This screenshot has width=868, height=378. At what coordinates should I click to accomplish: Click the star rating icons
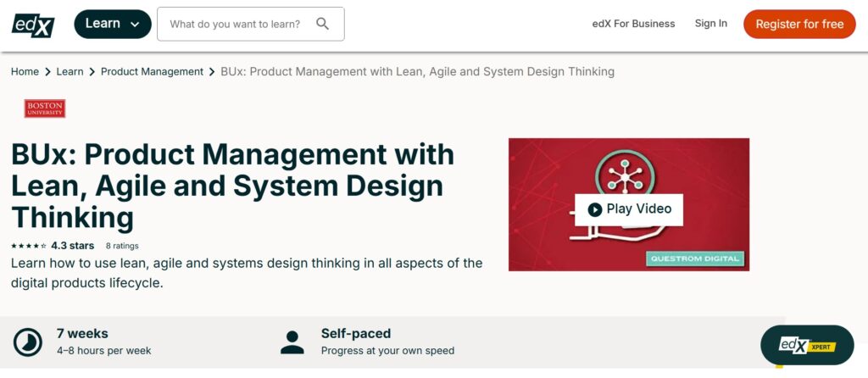pos(29,246)
